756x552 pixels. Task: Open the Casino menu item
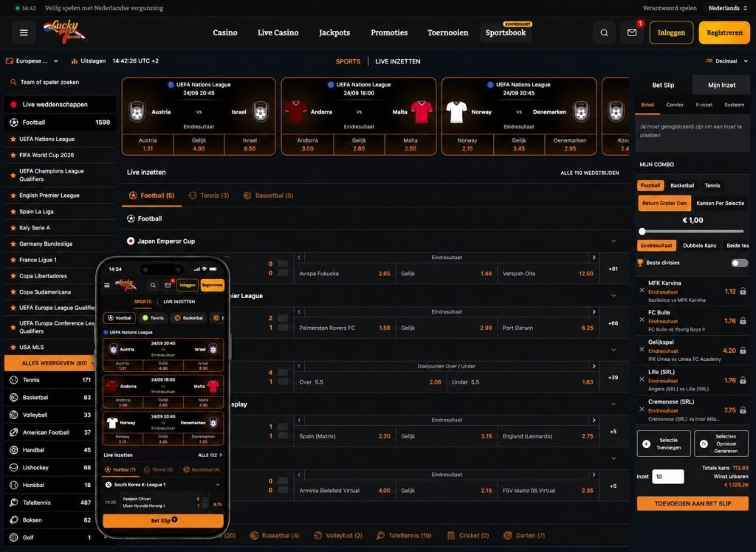pyautogui.click(x=224, y=32)
